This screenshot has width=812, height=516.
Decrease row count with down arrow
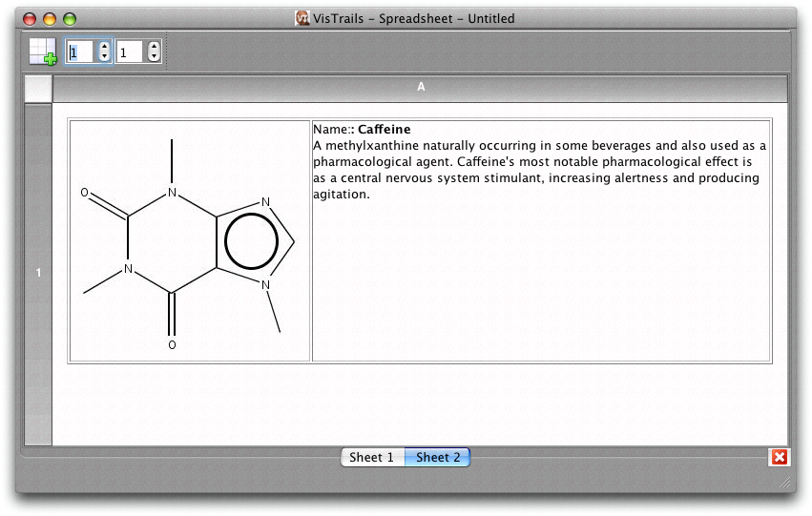point(104,57)
